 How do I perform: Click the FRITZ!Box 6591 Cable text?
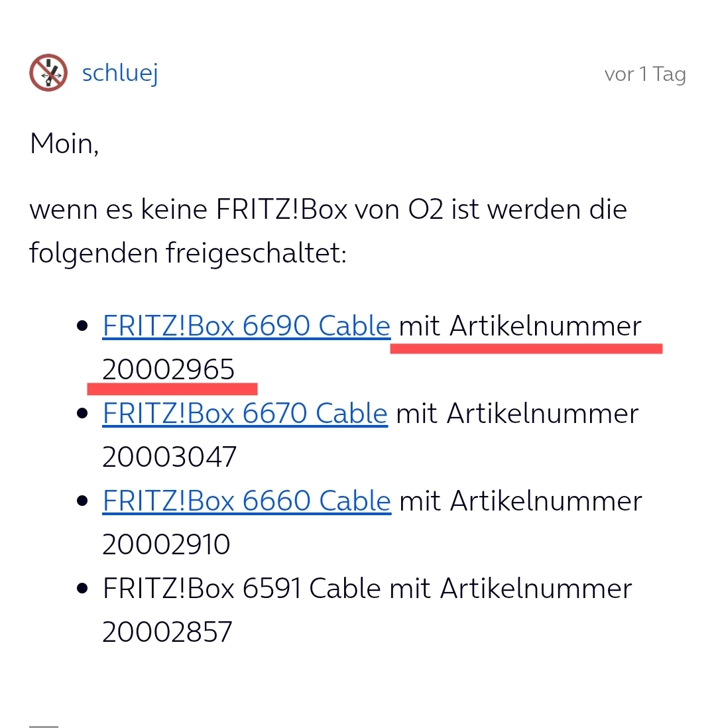click(241, 589)
